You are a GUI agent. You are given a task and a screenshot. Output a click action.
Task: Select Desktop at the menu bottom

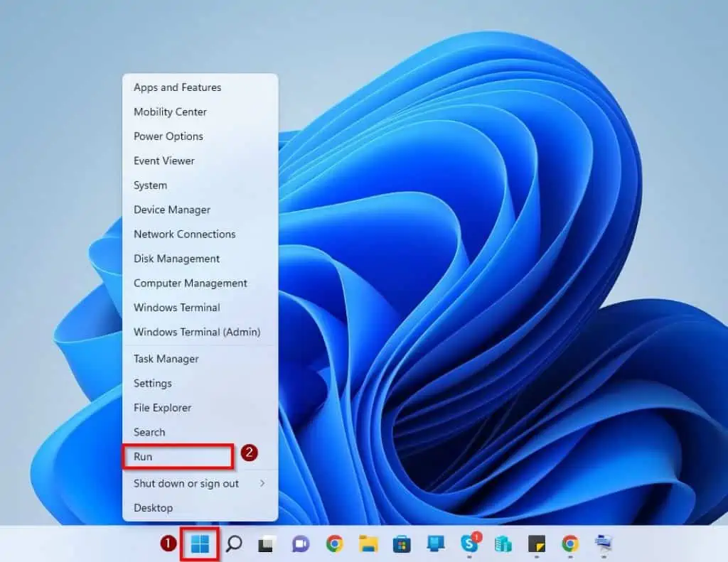pyautogui.click(x=153, y=507)
